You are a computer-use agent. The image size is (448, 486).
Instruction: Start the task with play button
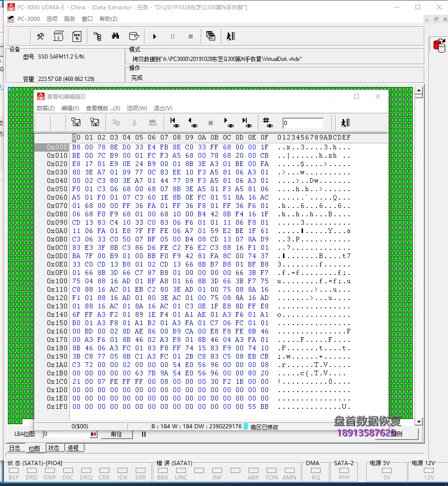click(x=155, y=36)
